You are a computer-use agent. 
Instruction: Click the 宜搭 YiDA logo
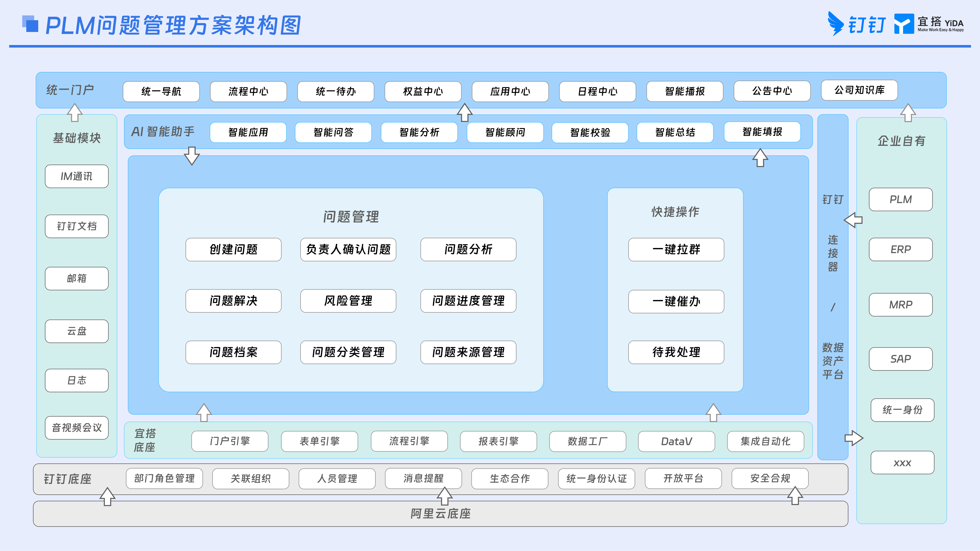tap(929, 24)
